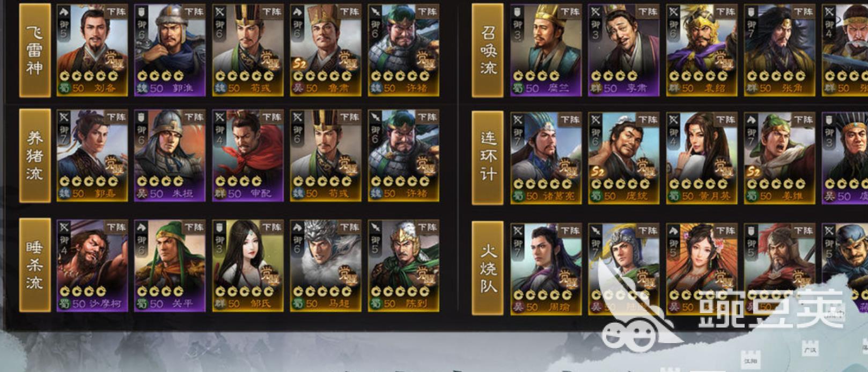Click the S2 badge on 庞统's card

coord(597,172)
